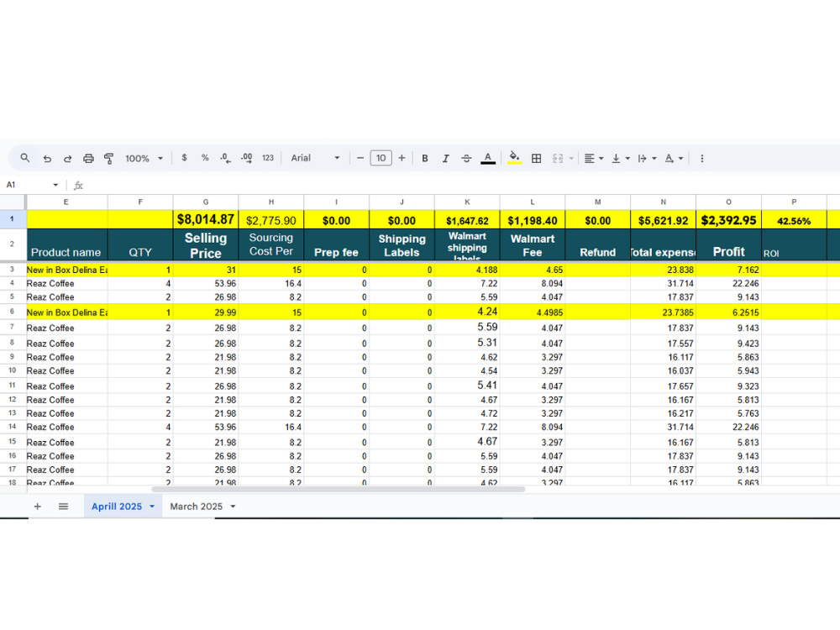Screen dimensions: 840x630
Task: Undo the last action
Action: [47, 159]
